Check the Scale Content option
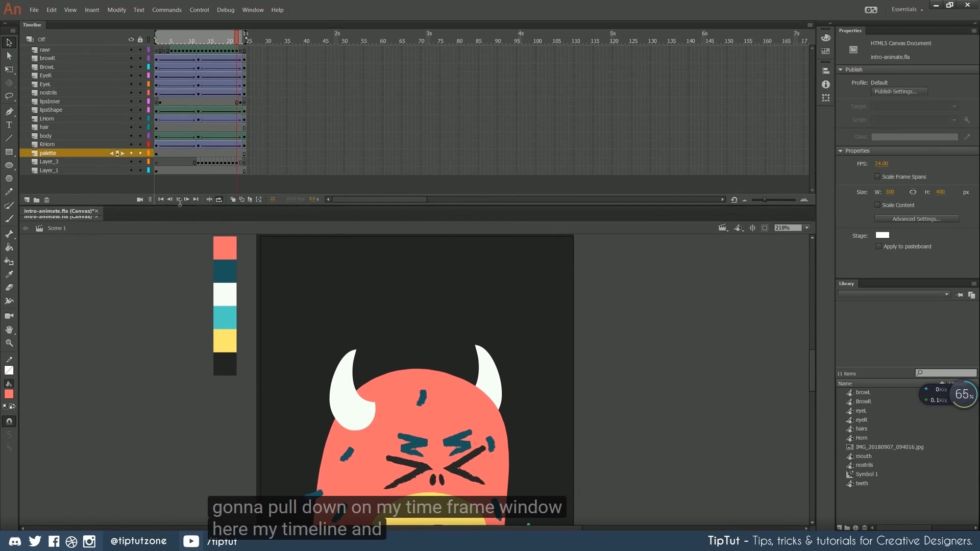The height and width of the screenshot is (551, 980). [877, 205]
